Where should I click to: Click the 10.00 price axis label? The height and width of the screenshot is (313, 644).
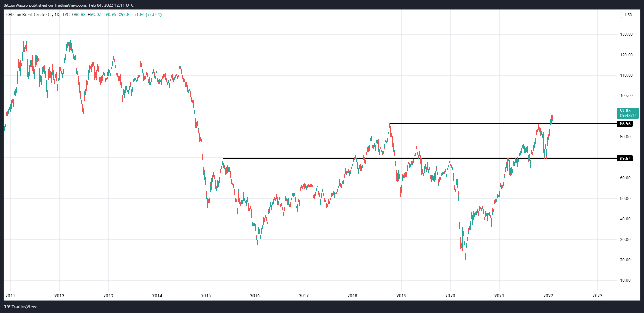625,280
